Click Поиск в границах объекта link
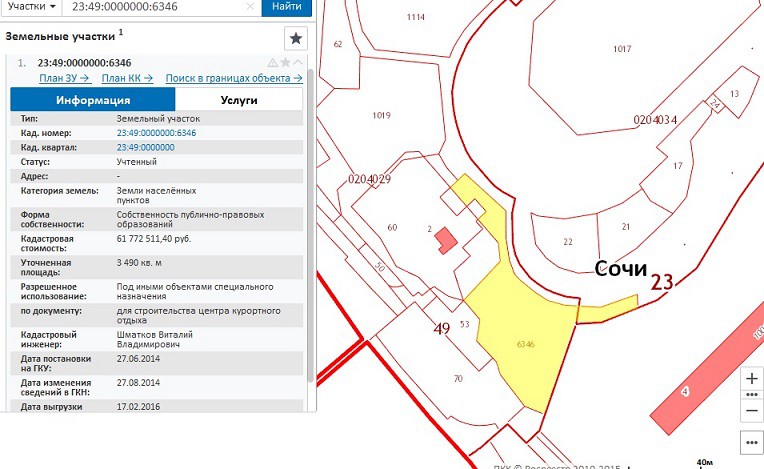The image size is (764, 469). pyautogui.click(x=234, y=78)
